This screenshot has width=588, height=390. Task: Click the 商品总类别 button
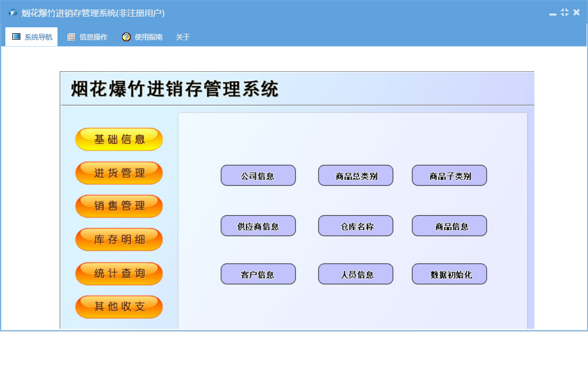tap(356, 176)
